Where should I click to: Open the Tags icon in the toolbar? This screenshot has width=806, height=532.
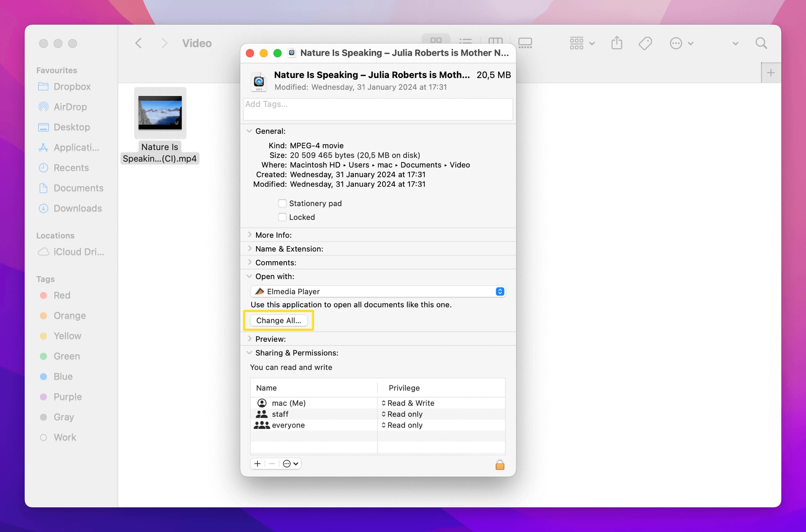point(645,43)
